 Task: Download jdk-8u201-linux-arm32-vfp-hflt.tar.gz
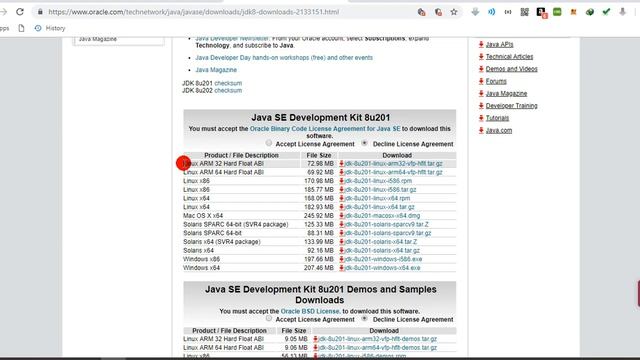point(393,163)
